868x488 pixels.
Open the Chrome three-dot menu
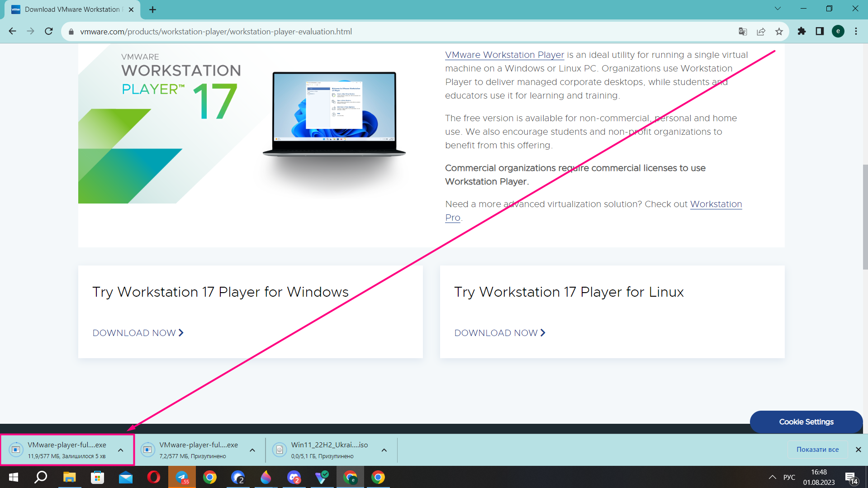coord(856,31)
